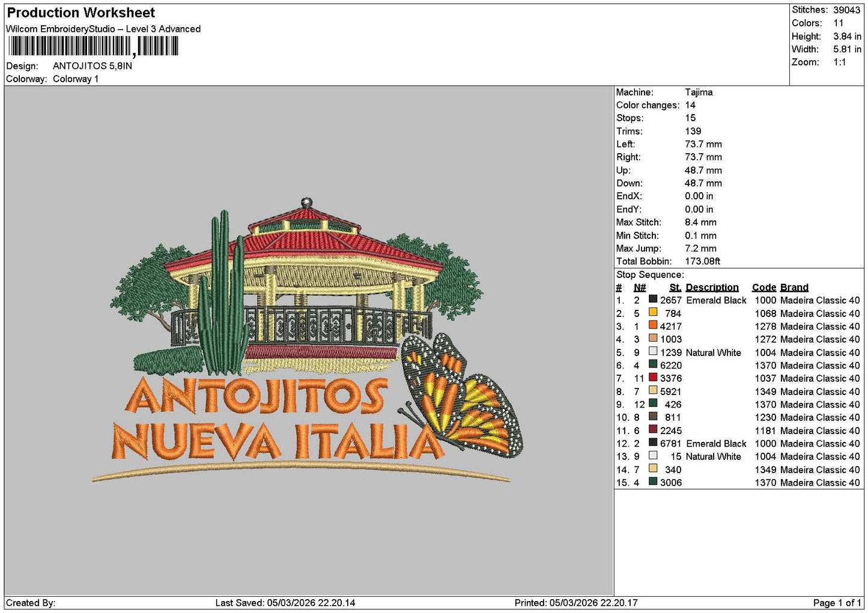The height and width of the screenshot is (613, 868).
Task: Select the cream swatch in stop 8
Action: (653, 390)
